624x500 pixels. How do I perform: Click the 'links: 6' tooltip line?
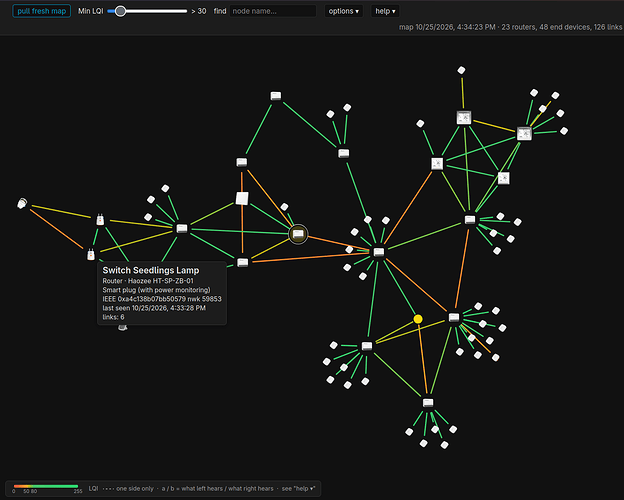click(113, 317)
